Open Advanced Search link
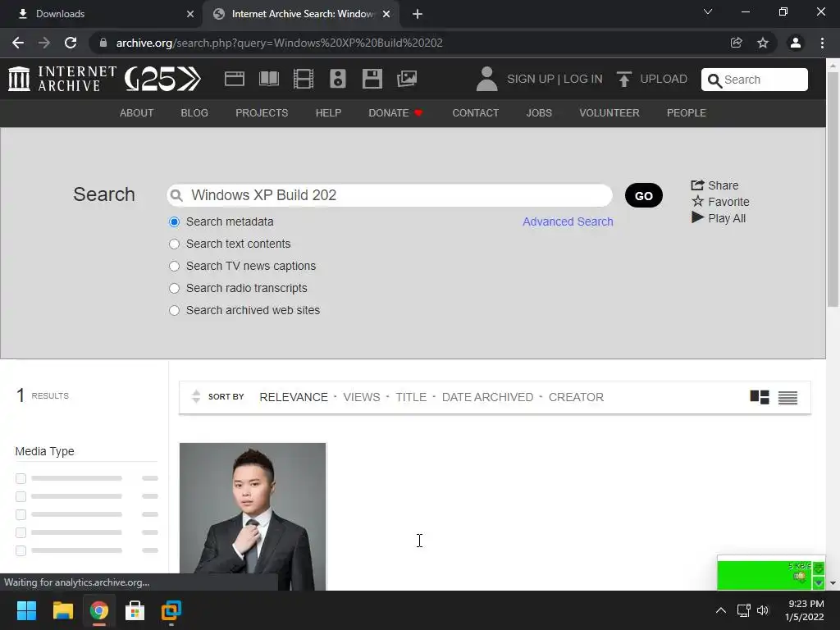Image resolution: width=840 pixels, height=630 pixels. pos(568,221)
